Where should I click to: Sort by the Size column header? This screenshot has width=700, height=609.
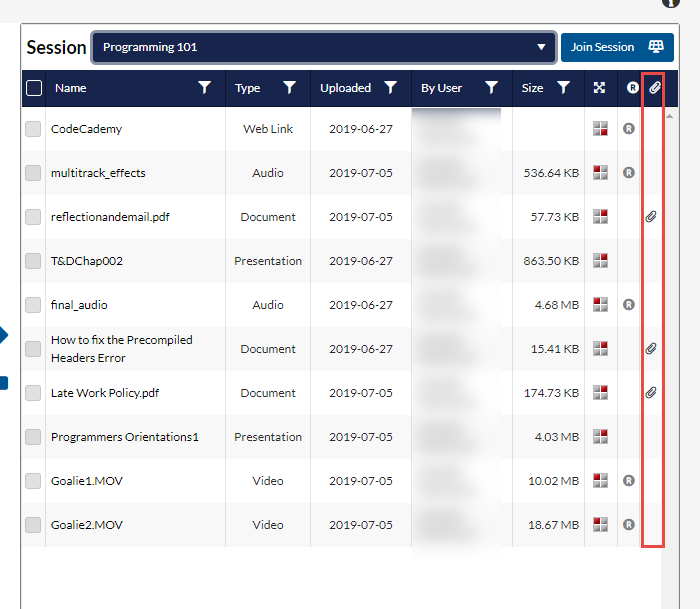(x=532, y=88)
